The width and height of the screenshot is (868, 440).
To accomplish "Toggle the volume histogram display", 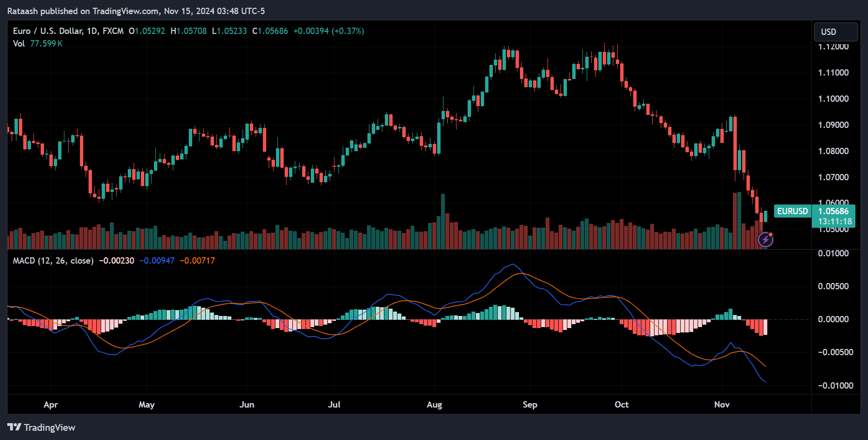I will (19, 43).
